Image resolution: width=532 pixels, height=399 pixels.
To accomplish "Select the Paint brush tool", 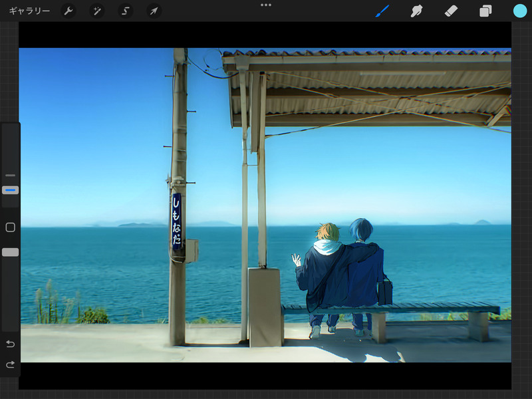I will 382,11.
